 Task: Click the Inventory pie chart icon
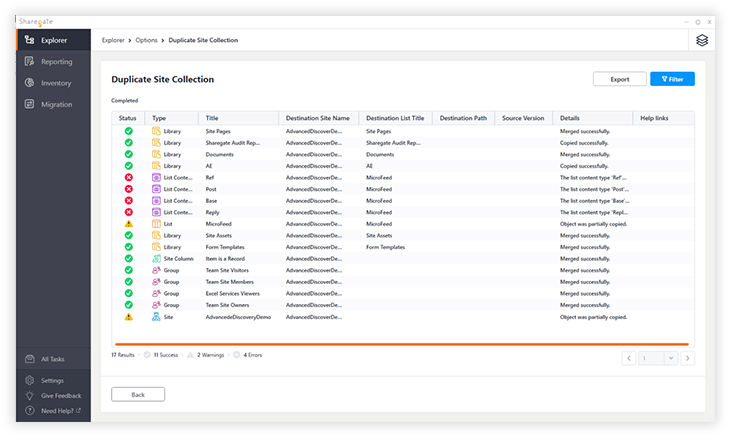[29, 83]
